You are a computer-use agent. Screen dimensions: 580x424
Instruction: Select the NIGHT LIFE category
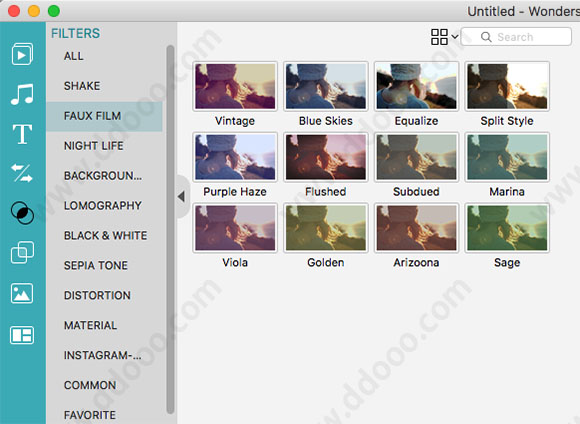click(94, 146)
